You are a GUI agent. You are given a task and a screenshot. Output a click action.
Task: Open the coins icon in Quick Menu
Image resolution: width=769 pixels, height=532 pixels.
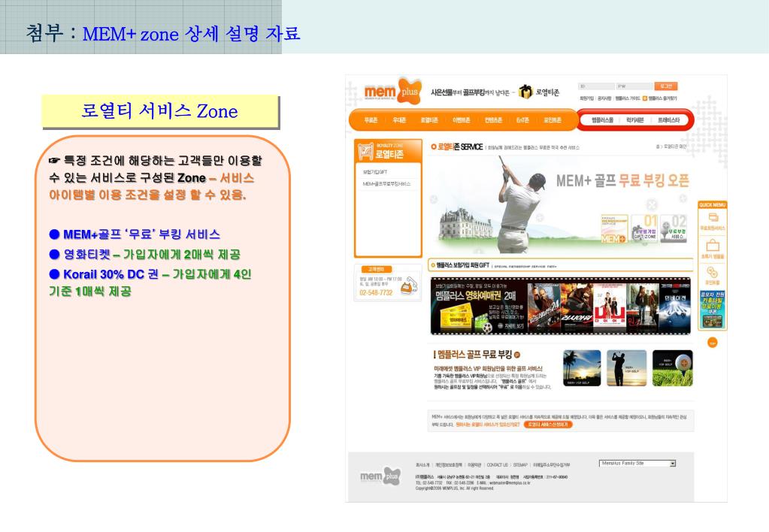(712, 272)
